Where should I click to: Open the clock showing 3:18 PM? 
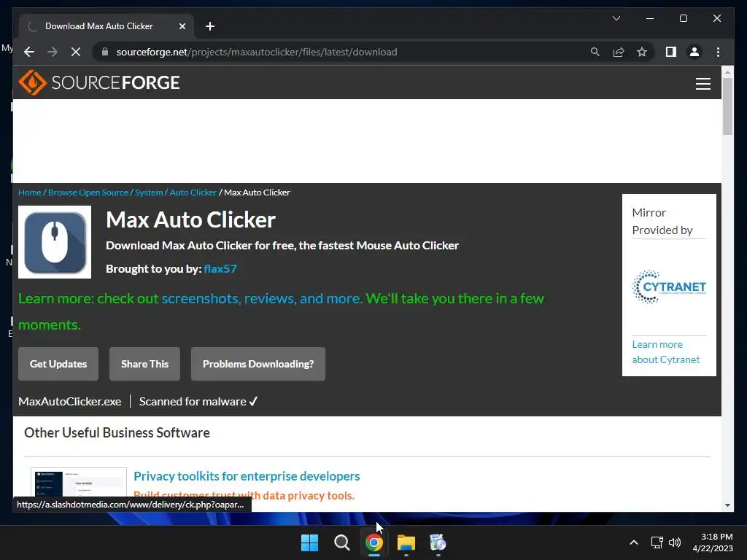[x=713, y=542]
